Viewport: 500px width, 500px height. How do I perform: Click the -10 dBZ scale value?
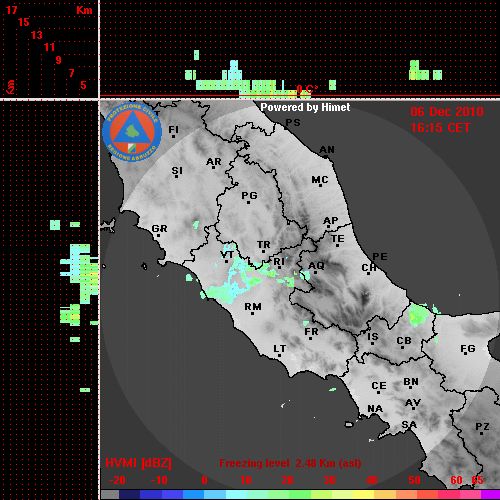[x=159, y=480]
